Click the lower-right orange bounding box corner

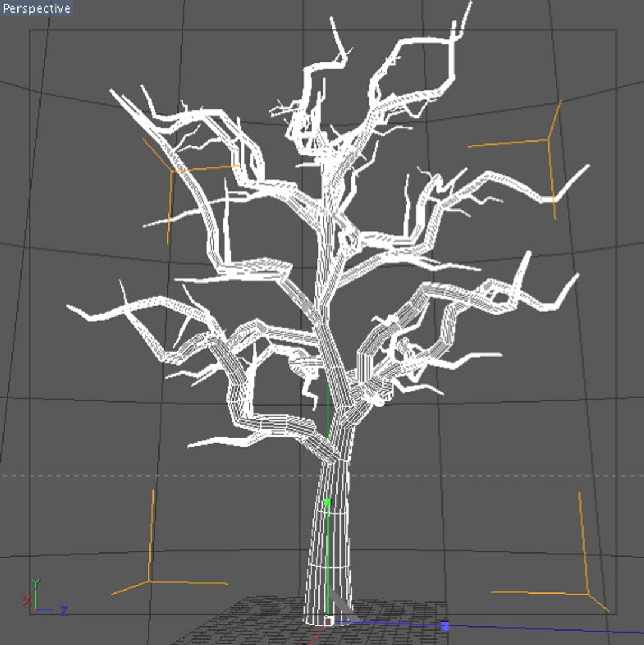pos(588,594)
